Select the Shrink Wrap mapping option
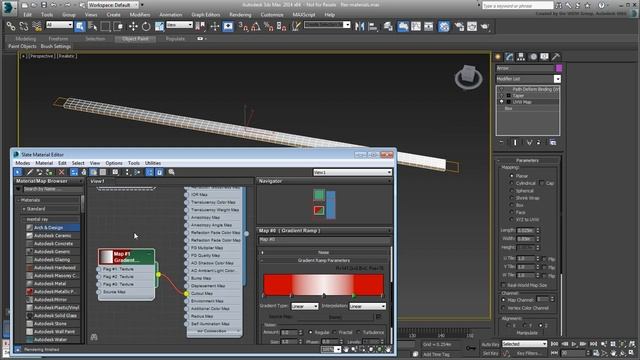The width and height of the screenshot is (640, 360). [x=511, y=198]
